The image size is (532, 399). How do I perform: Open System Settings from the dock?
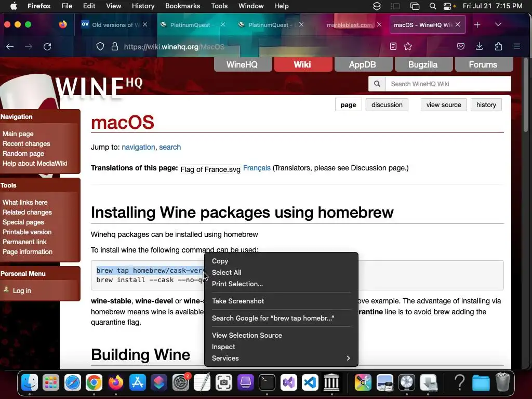(x=181, y=382)
